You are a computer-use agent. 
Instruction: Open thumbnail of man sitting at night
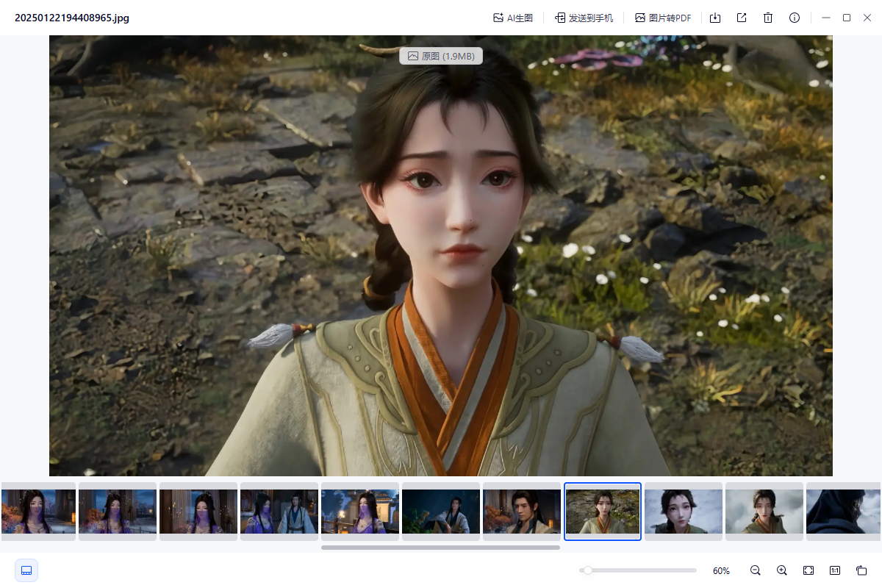point(441,512)
